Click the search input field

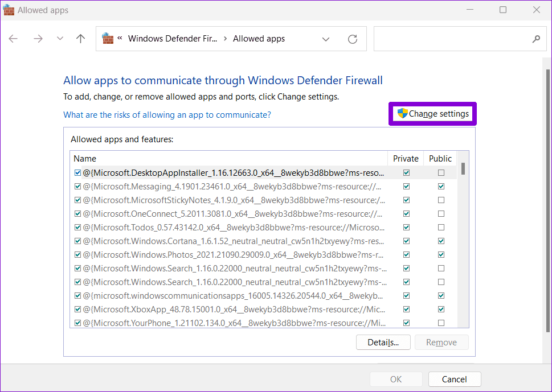(x=453, y=39)
